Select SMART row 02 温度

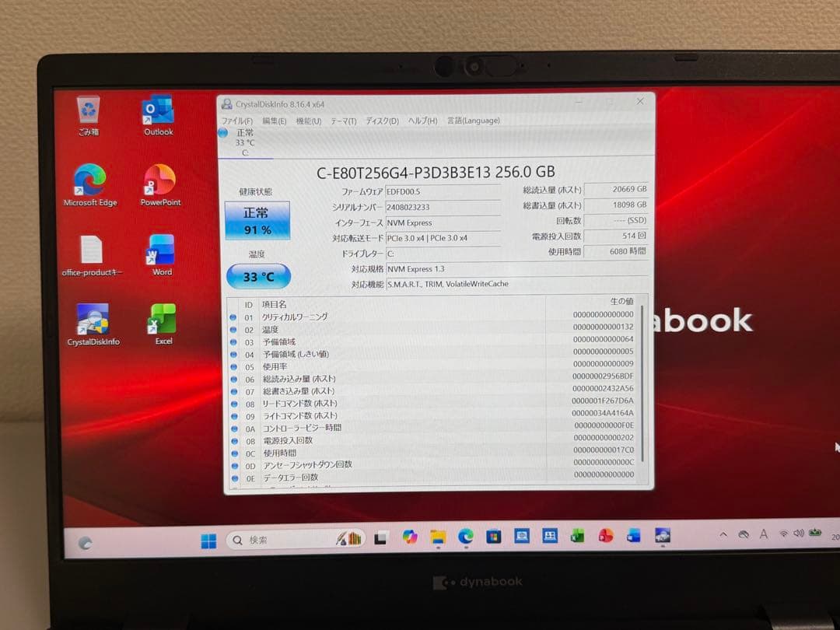[x=432, y=329]
